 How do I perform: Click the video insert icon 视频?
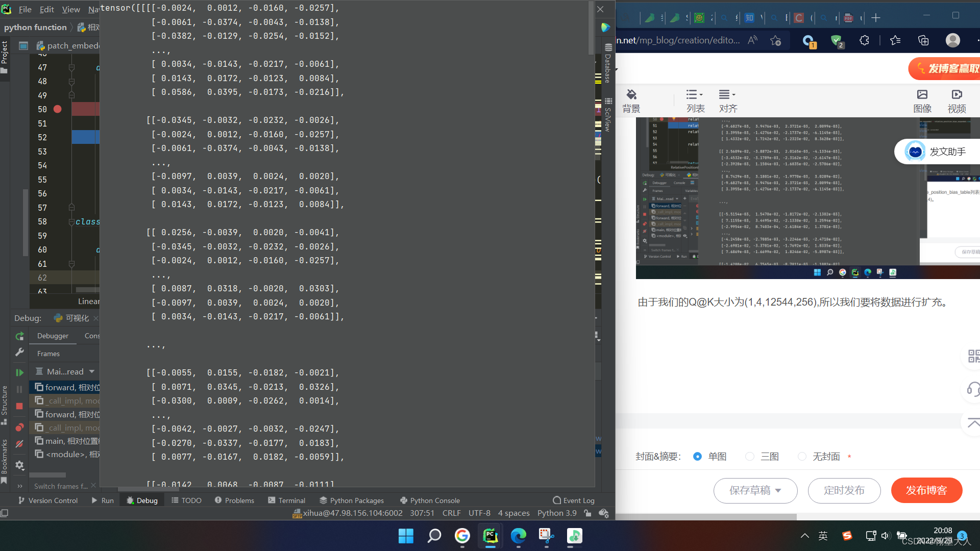(x=957, y=101)
